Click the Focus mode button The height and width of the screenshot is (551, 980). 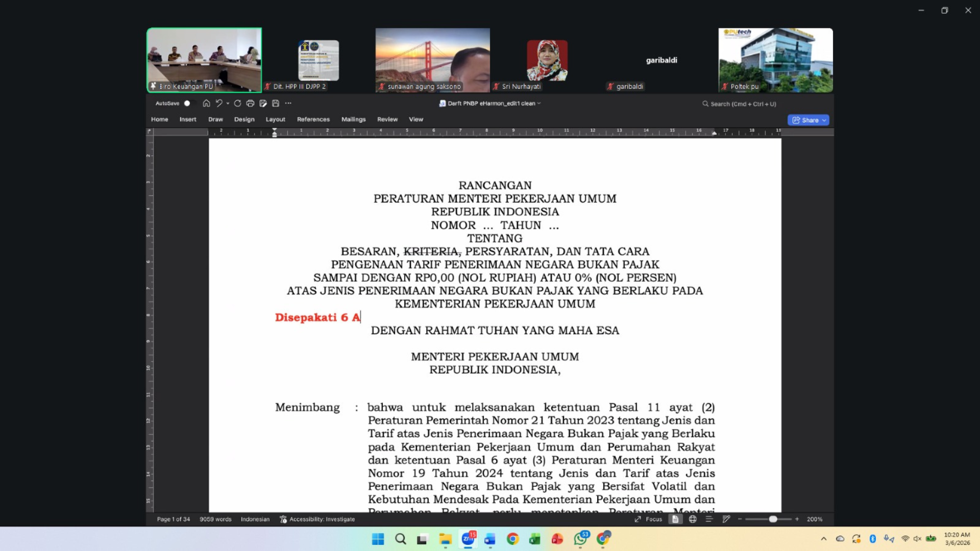(x=648, y=519)
